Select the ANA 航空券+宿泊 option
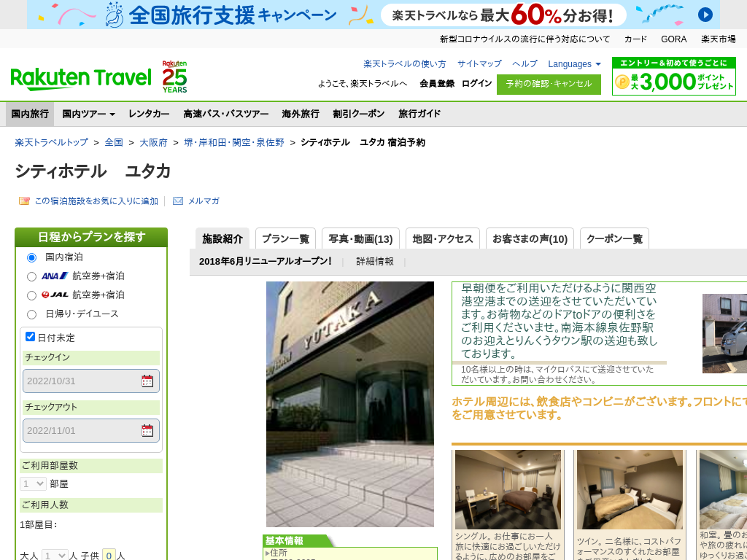Viewport: 747px width, 560px height. [x=31, y=276]
